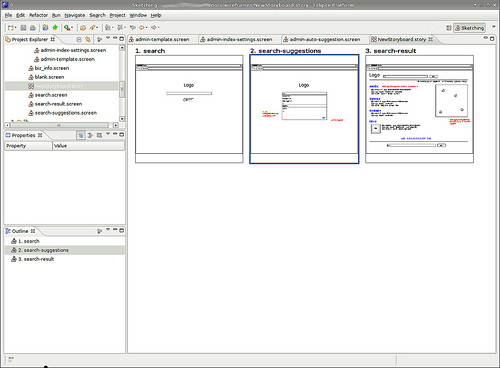Click Project Explorer horizontal scrollbar left arrow
This screenshot has width=500, height=368.
click(7, 125)
